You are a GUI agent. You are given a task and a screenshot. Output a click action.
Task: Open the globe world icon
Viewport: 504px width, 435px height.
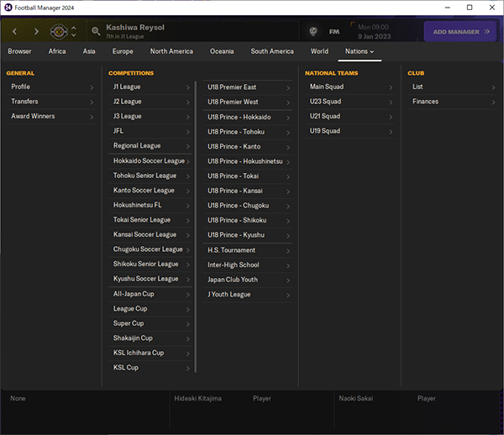coord(313,31)
